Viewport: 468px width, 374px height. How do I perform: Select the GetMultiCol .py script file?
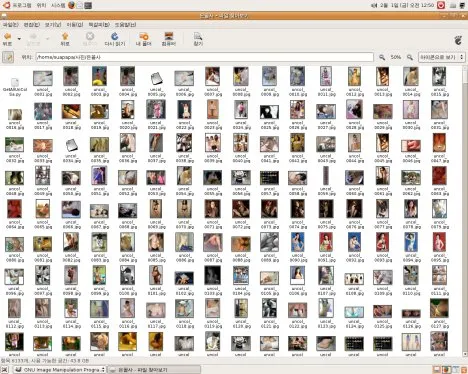click(x=15, y=87)
